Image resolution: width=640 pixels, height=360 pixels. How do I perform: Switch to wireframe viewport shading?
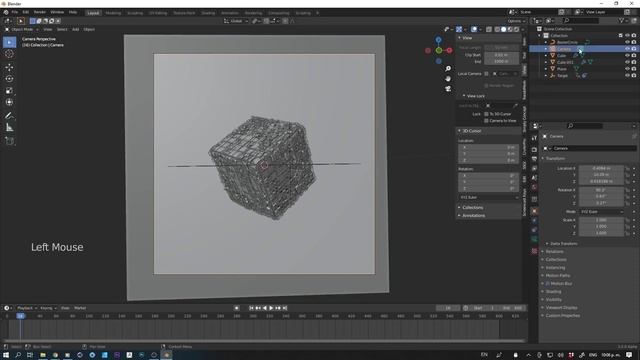point(497,29)
